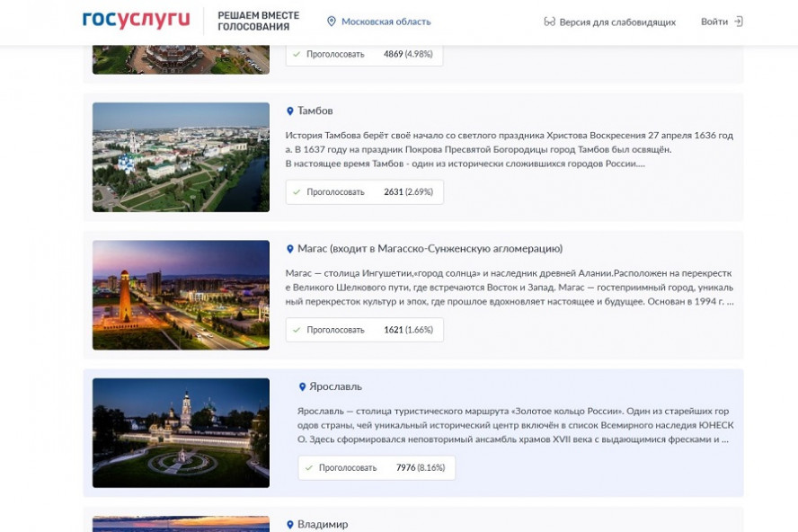
Task: Click the checkmark icon in Магас vote button
Action: tap(297, 330)
